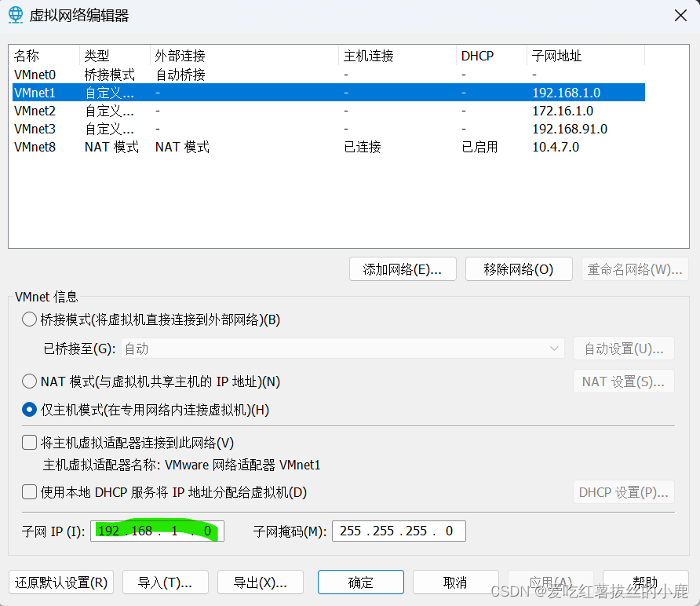Click subnet address 192.168.91.0 cell
This screenshot has width=700, height=606.
pos(570,129)
